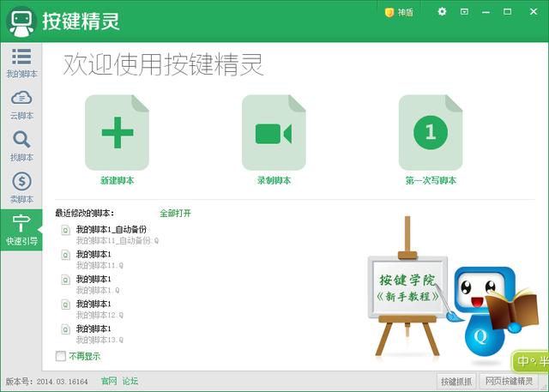Click the 网页按键精灵 button

(509, 382)
